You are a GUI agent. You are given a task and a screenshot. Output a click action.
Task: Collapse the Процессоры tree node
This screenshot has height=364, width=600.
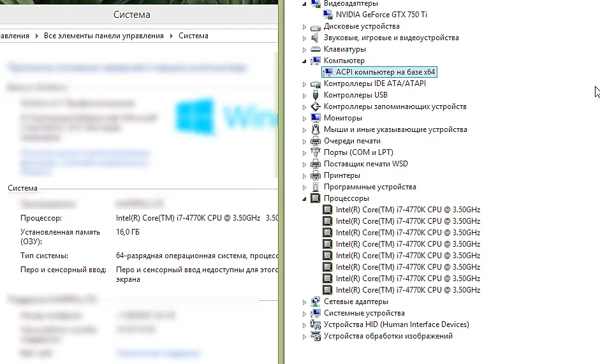pyautogui.click(x=305, y=199)
